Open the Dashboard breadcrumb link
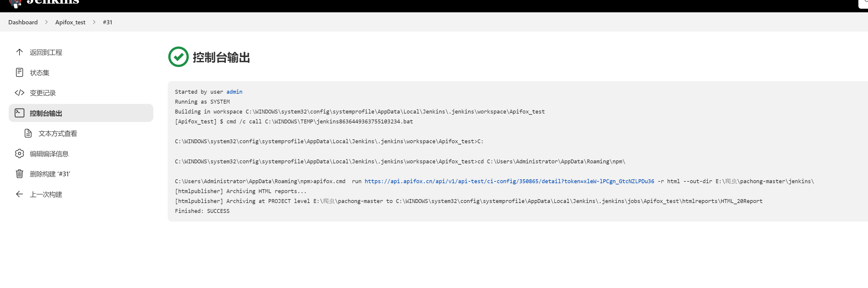Viewport: 868px width, 288px height. [23, 22]
